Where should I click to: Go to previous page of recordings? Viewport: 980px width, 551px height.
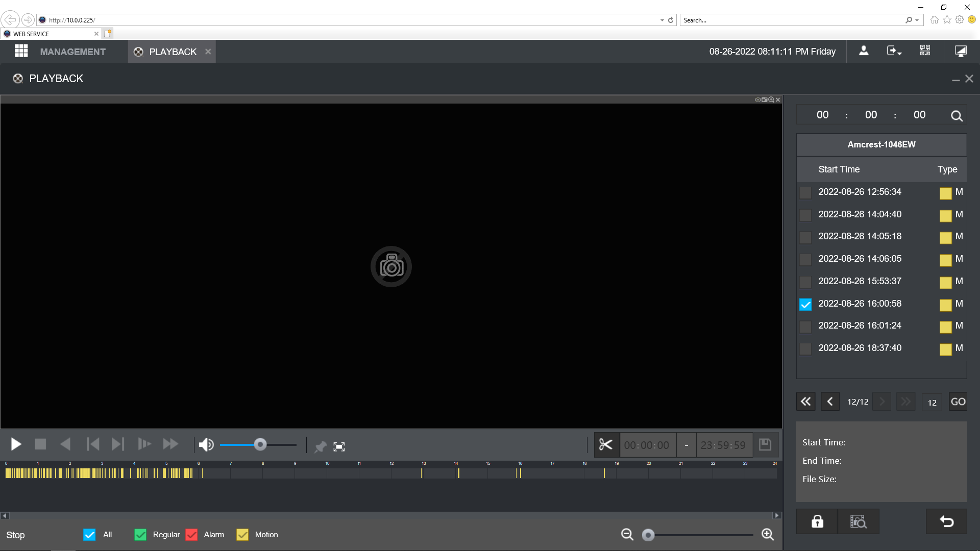click(830, 402)
